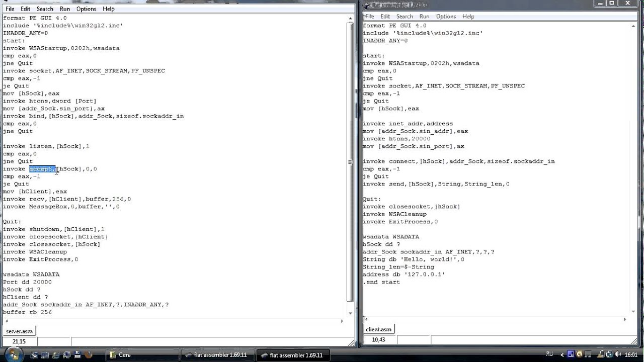This screenshot has width=644, height=362.
Task: Click line "String db 'Hello, world!',0"
Action: tap(414, 259)
